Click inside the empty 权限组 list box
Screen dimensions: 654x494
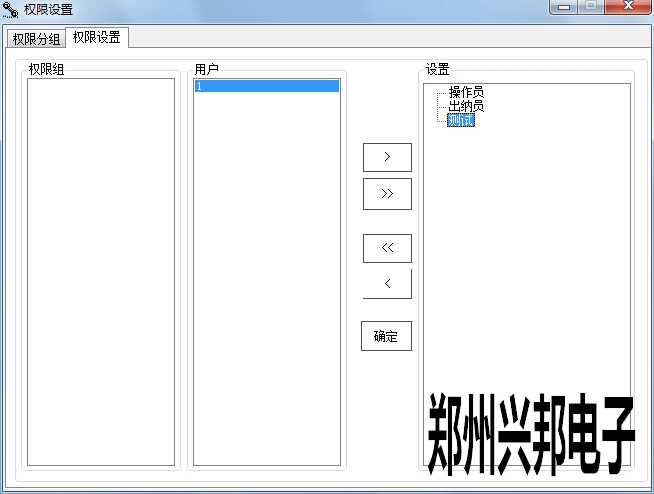click(101, 272)
